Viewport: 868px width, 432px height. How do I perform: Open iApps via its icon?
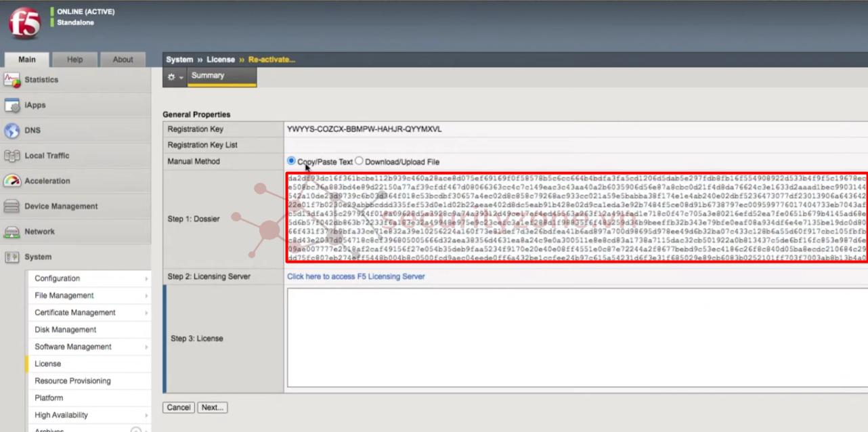point(12,105)
